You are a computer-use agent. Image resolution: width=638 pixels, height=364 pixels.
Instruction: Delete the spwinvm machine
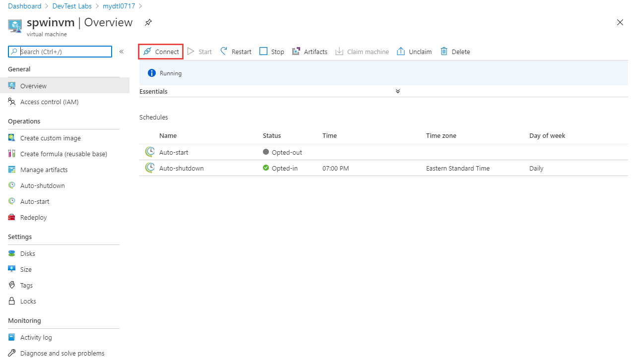454,51
